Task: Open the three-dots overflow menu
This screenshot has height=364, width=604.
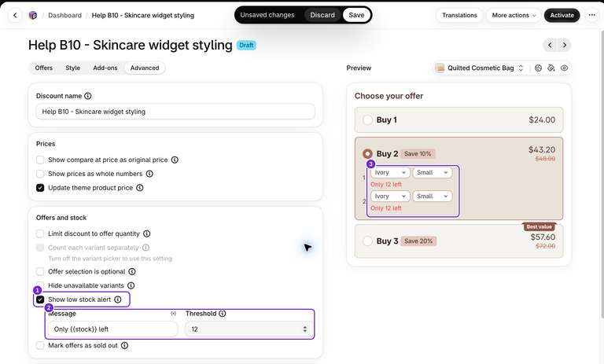Action: pos(592,16)
